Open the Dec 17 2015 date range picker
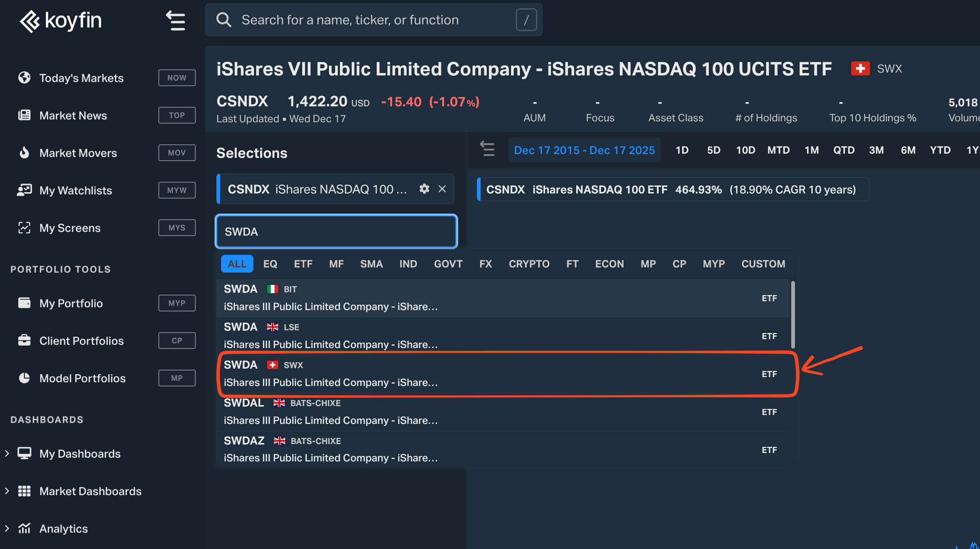The height and width of the screenshot is (549, 980). 584,150
